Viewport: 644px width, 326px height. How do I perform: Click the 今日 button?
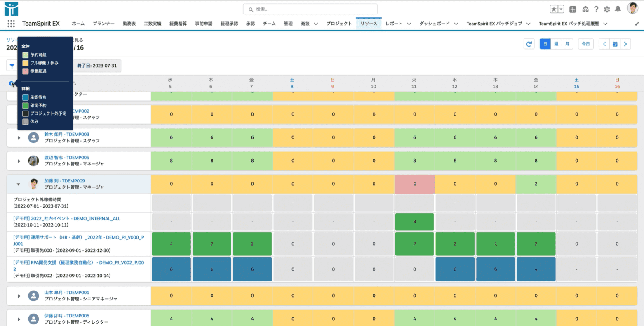click(585, 44)
